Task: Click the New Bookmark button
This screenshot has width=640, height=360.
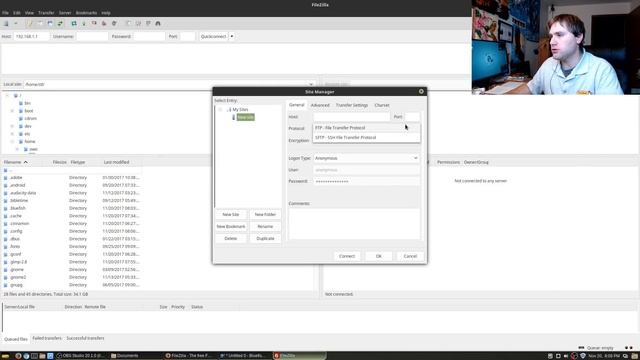Action: pyautogui.click(x=231, y=227)
